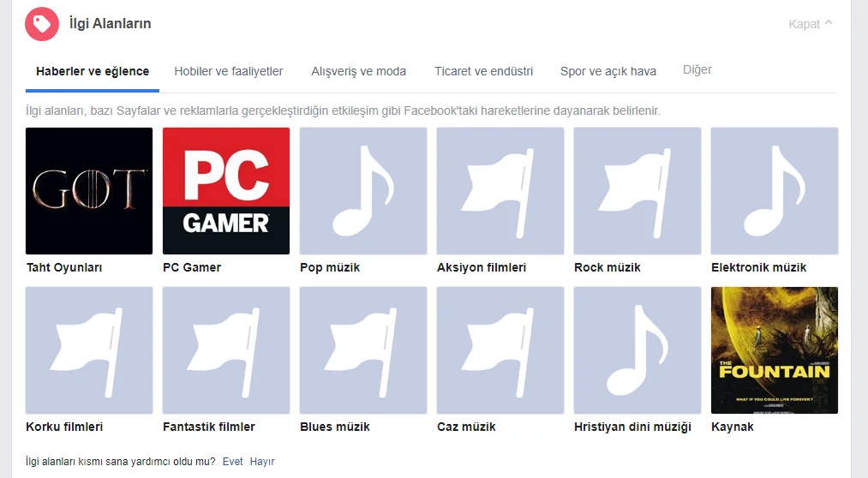Open the Diğer tab menu

(697, 69)
